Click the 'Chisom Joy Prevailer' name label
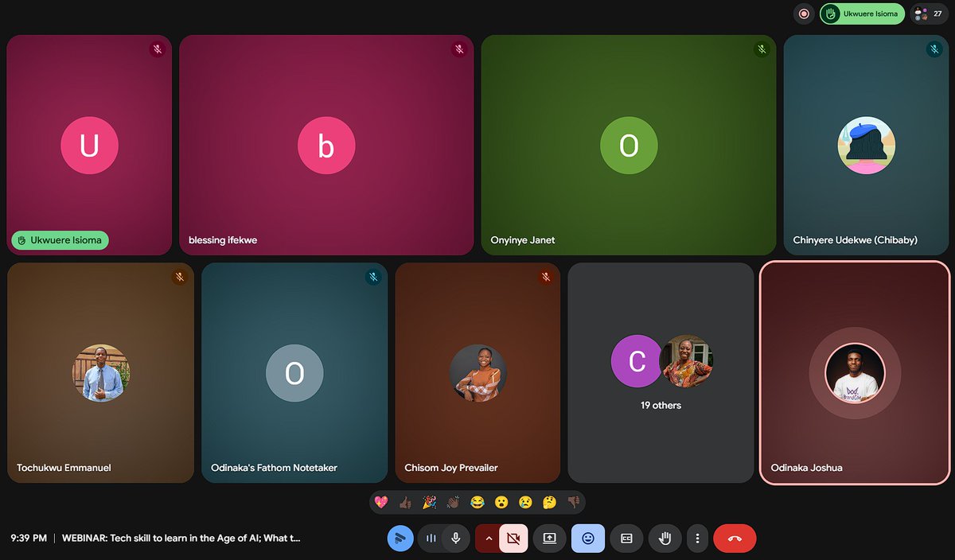 451,468
